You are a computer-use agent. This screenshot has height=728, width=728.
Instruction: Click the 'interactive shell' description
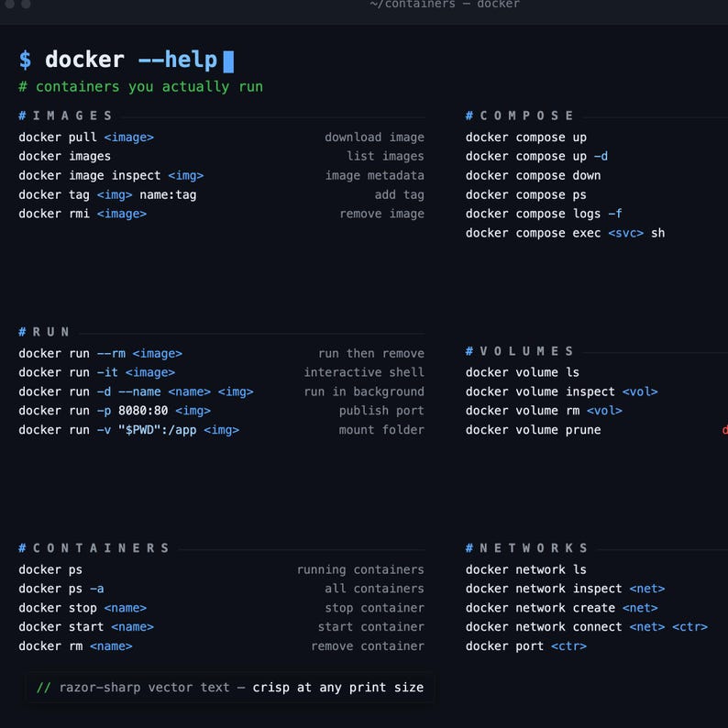(364, 373)
